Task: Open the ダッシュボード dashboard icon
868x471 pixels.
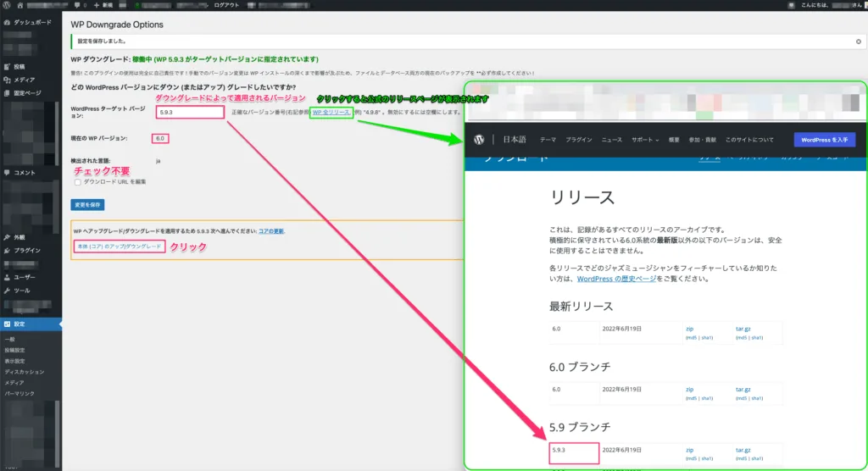Action: pos(7,23)
